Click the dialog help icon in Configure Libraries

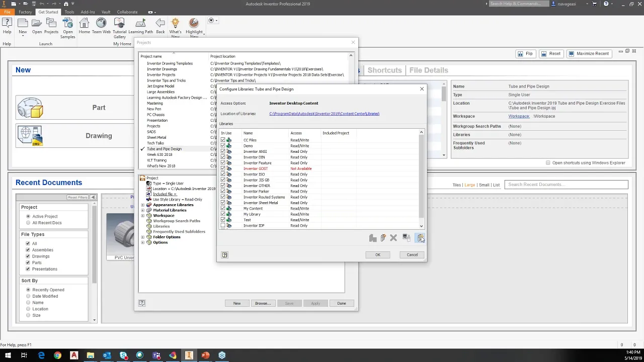tap(224, 255)
